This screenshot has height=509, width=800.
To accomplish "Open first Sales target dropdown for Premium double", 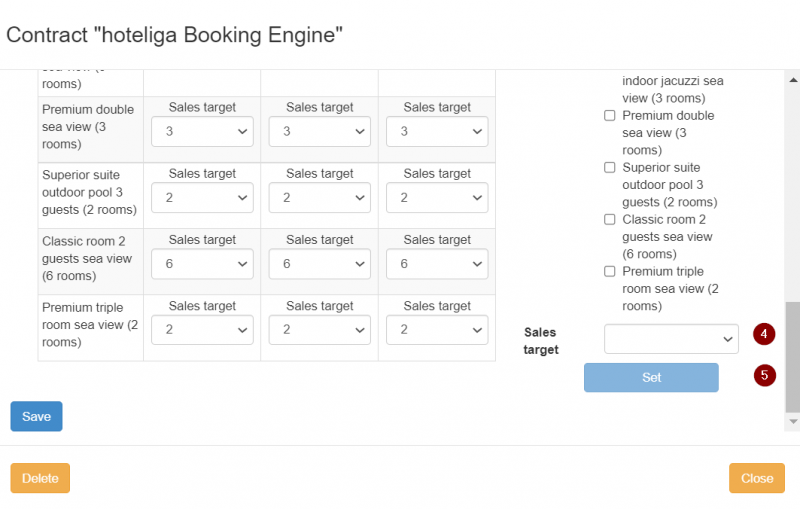I will (202, 132).
